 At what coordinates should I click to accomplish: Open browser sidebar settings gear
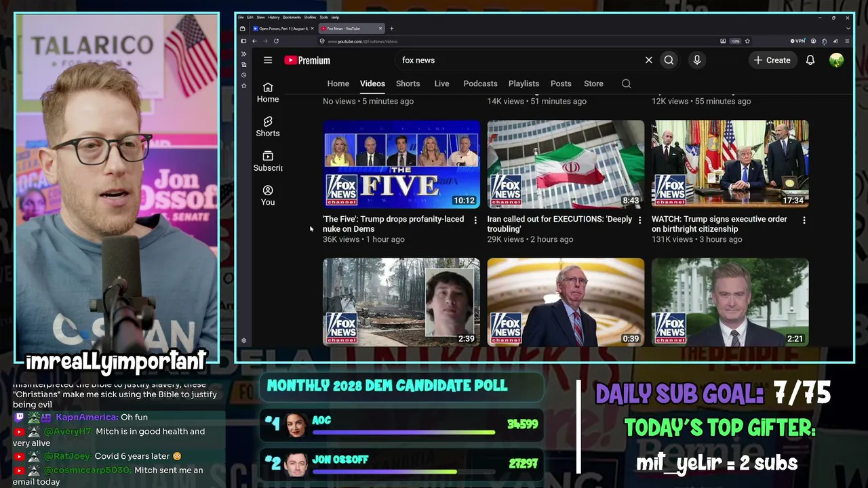click(x=244, y=341)
